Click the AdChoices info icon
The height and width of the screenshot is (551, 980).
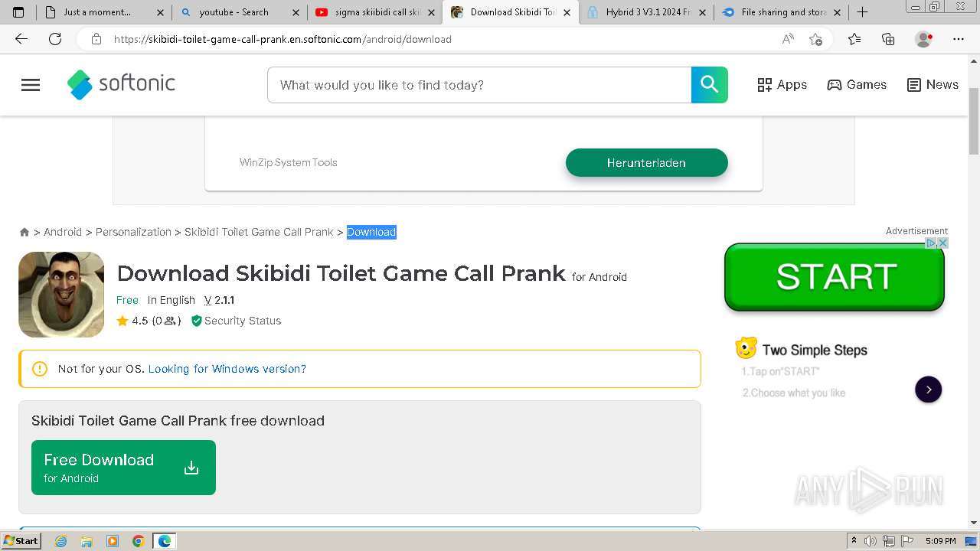tap(932, 243)
